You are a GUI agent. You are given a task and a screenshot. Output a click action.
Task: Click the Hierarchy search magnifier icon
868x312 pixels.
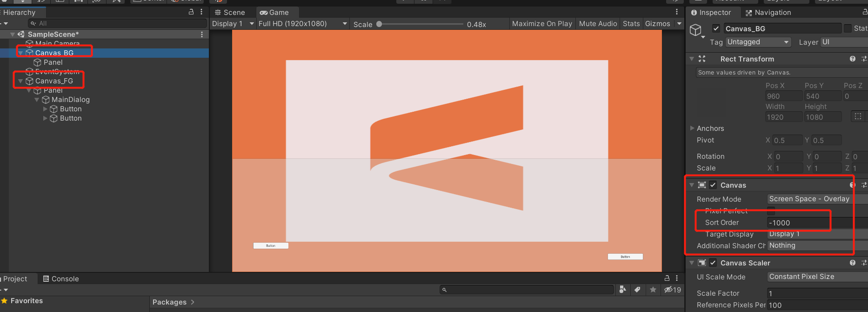coord(33,23)
